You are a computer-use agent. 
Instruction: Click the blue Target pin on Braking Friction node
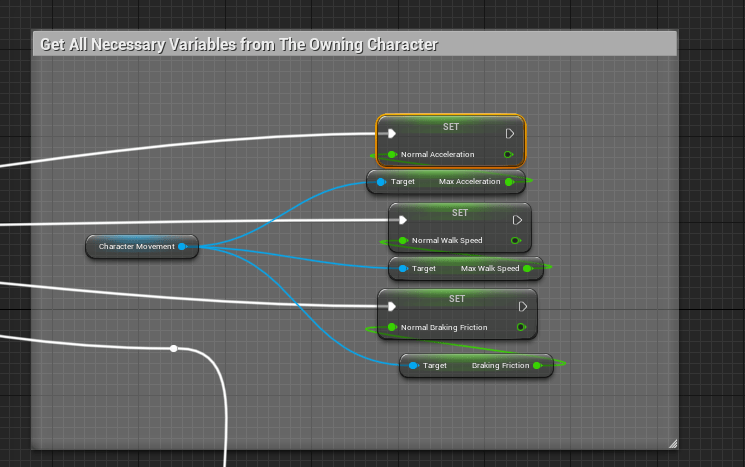click(414, 366)
